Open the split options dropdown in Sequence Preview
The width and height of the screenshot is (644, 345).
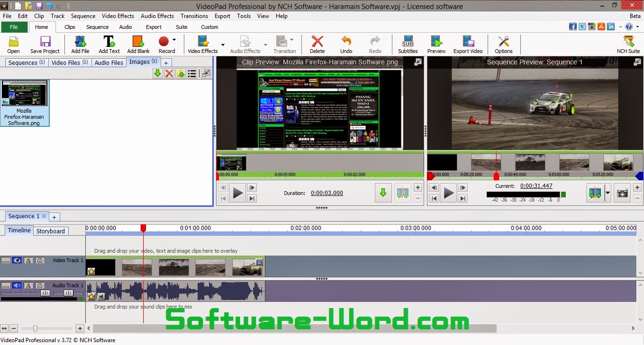[607, 193]
